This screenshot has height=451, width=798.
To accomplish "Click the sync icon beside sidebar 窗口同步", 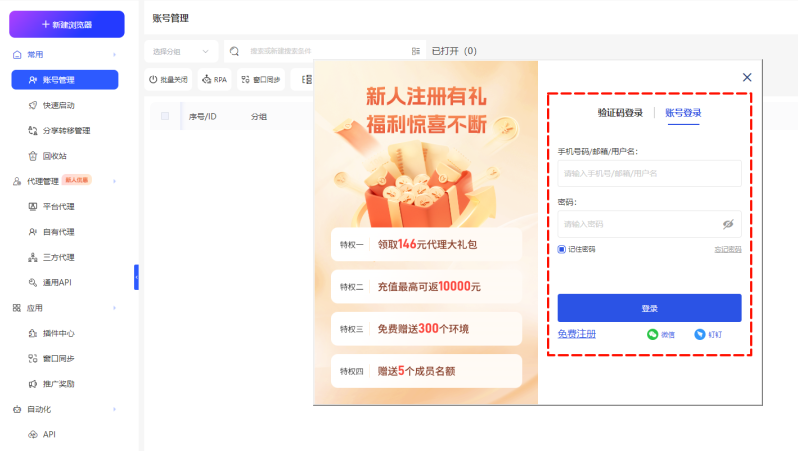I will (33, 358).
